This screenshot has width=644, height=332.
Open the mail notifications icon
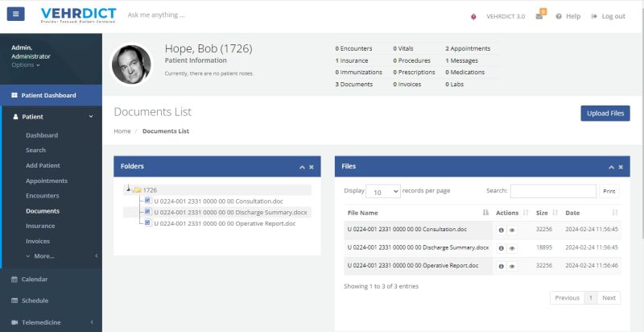539,16
